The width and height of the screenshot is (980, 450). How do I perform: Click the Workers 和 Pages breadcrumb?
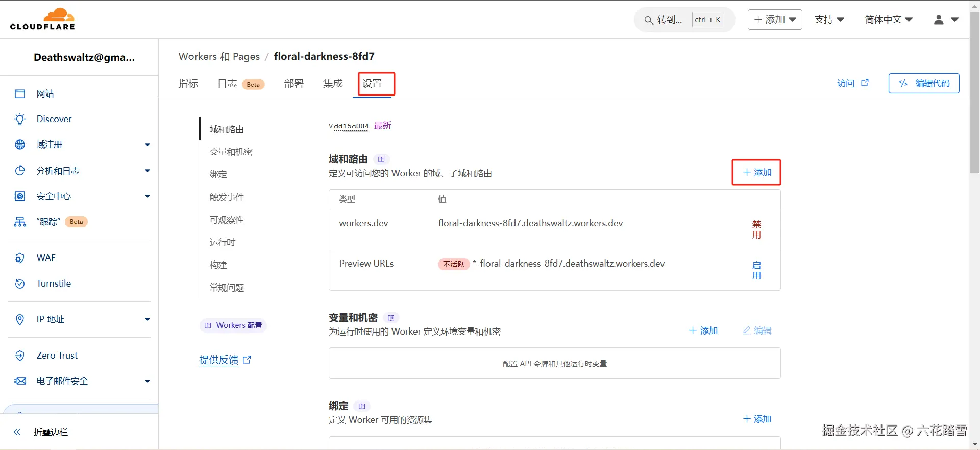[x=219, y=56]
